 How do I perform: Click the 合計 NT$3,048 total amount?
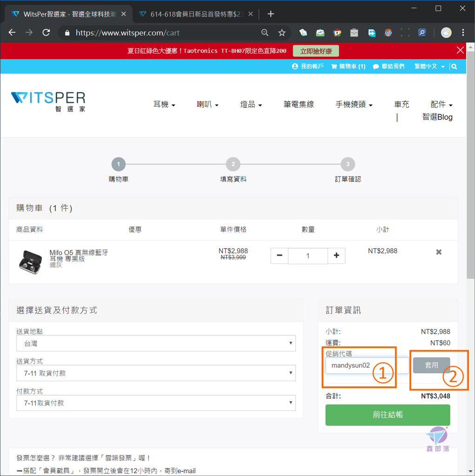tap(435, 396)
